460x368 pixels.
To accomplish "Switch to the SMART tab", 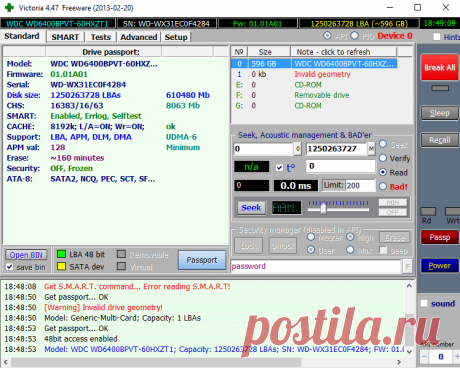I will (x=65, y=37).
